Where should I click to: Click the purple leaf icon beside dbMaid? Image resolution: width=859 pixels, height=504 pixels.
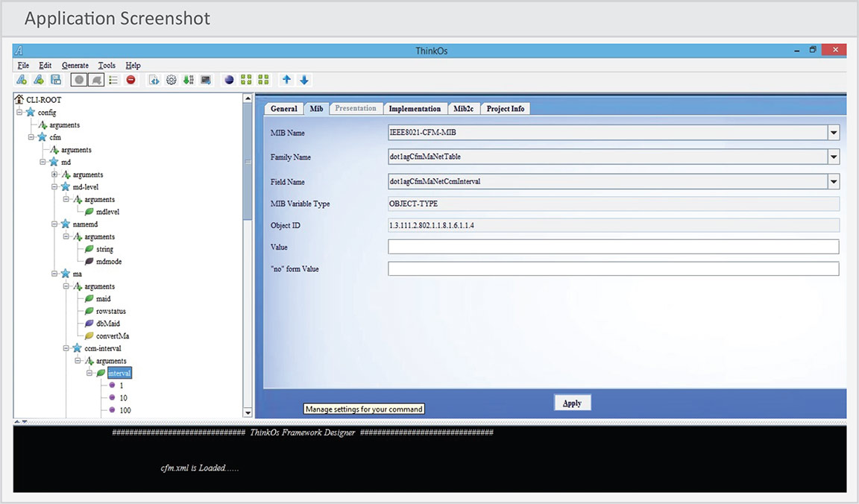tap(89, 324)
